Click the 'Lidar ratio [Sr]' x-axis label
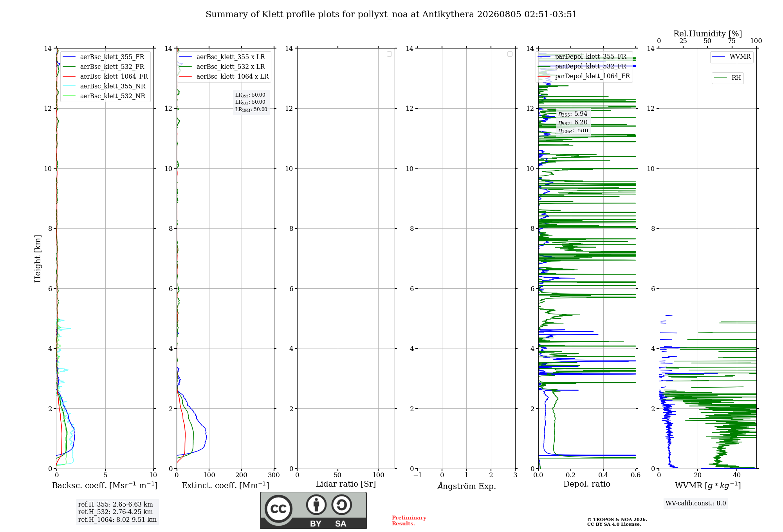The image size is (783, 532). (x=346, y=484)
